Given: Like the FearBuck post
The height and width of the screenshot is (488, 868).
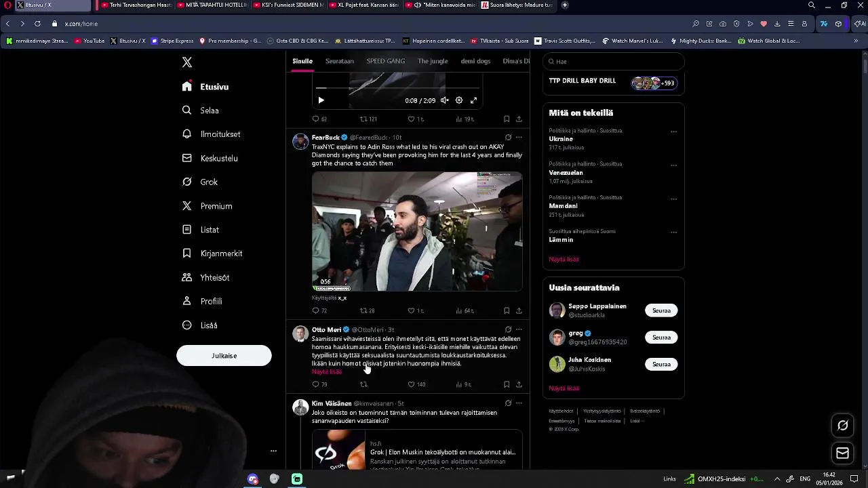Looking at the screenshot, I should 416,310.
